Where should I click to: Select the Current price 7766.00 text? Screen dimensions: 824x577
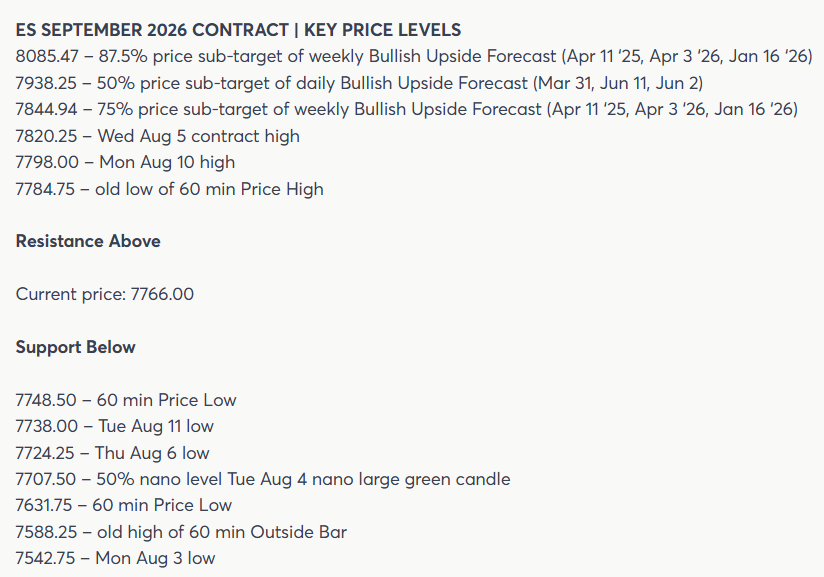click(105, 294)
